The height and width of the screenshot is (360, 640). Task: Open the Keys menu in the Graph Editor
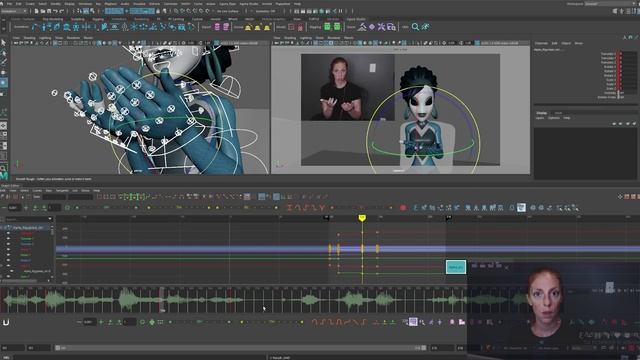click(x=49, y=191)
